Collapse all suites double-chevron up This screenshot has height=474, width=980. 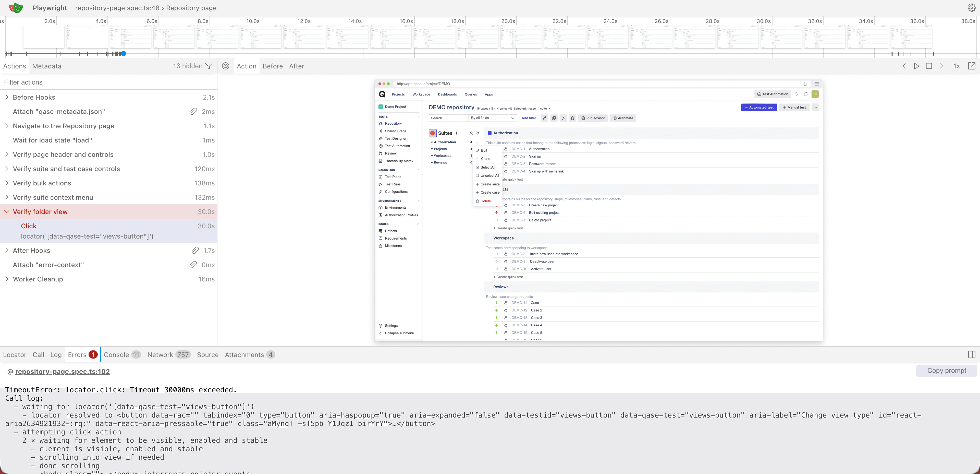tap(471, 133)
